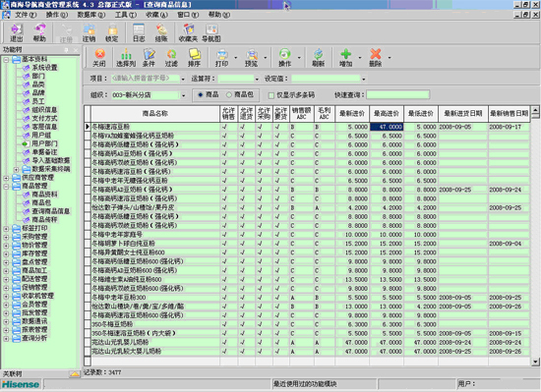Open the 日志 (Log) toolbar icon
This screenshot has height=392, width=541.
click(x=139, y=32)
